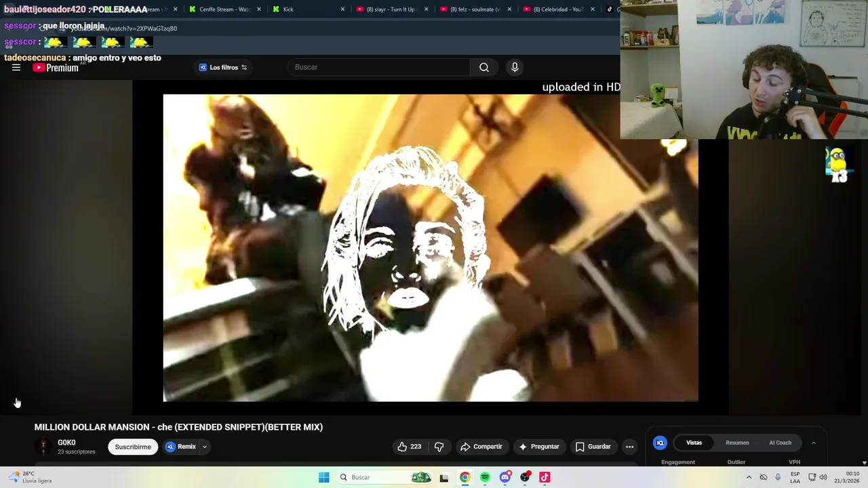The image size is (868, 488).
Task: Open Spotify from taskbar
Action: tap(485, 477)
